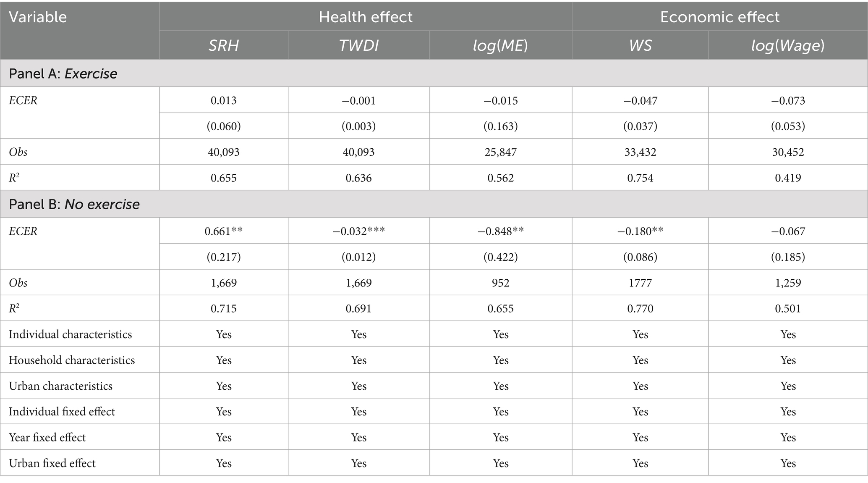Image resolution: width=868 pixels, height=483 pixels.
Task: Select the 'Urban fixed effect' row label
Action: tap(52, 463)
